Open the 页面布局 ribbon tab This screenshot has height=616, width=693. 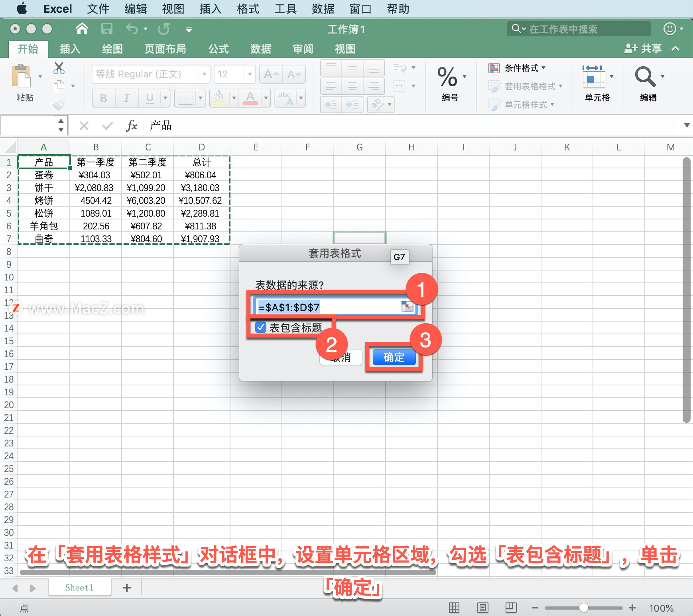pos(165,49)
